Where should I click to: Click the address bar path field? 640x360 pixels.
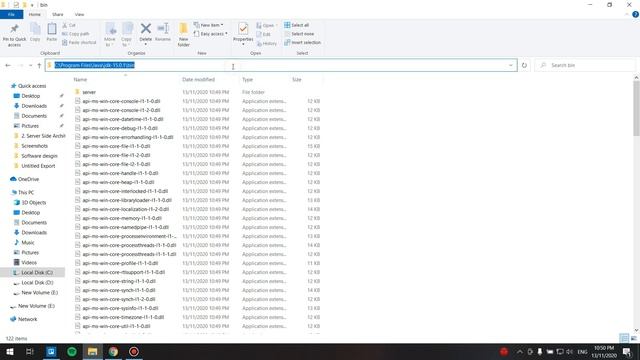[281, 65]
